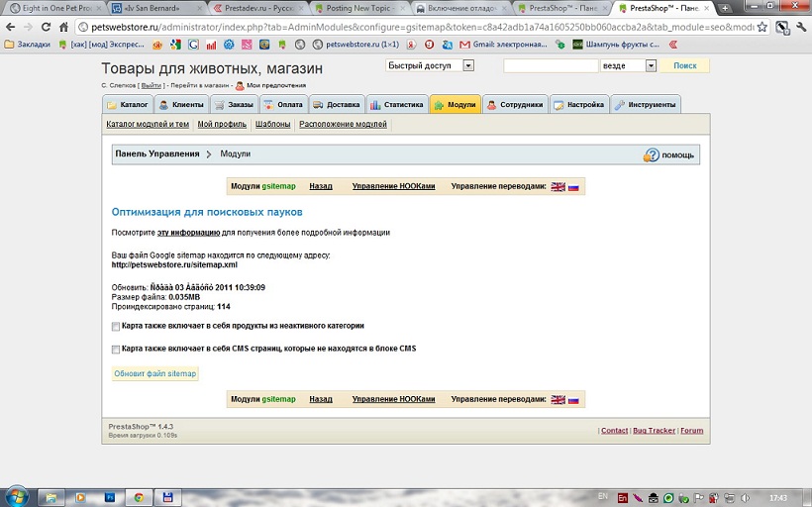
Task: Open the media player taskbar icon
Action: [80, 498]
